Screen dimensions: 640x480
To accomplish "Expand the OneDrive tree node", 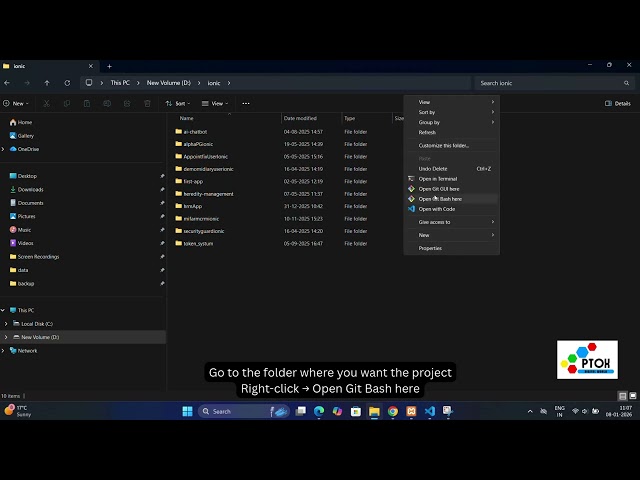I will (3, 149).
